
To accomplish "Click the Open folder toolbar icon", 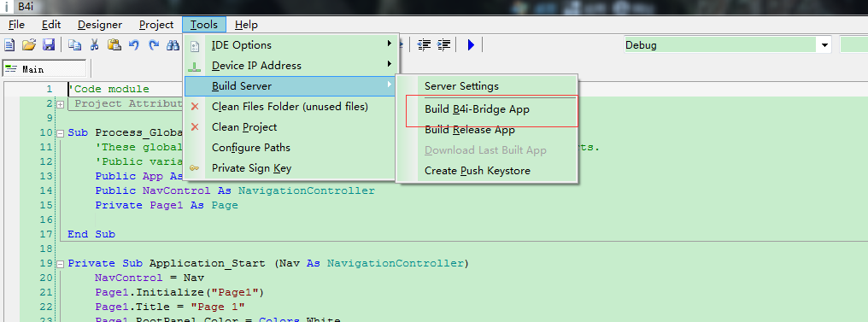I will pyautogui.click(x=28, y=44).
